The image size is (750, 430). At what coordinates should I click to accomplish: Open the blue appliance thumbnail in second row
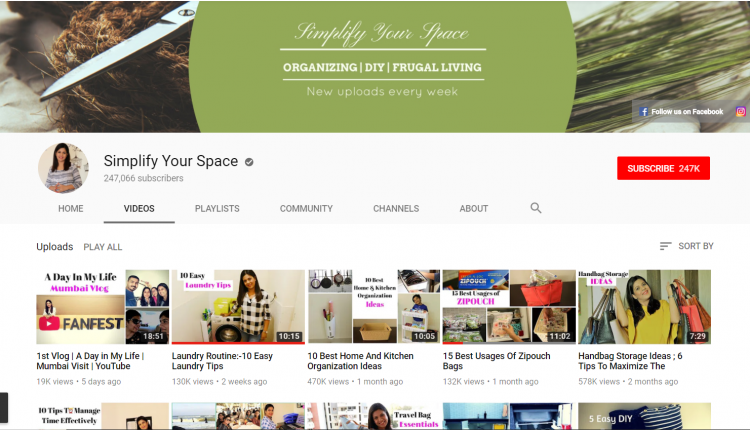point(509,416)
